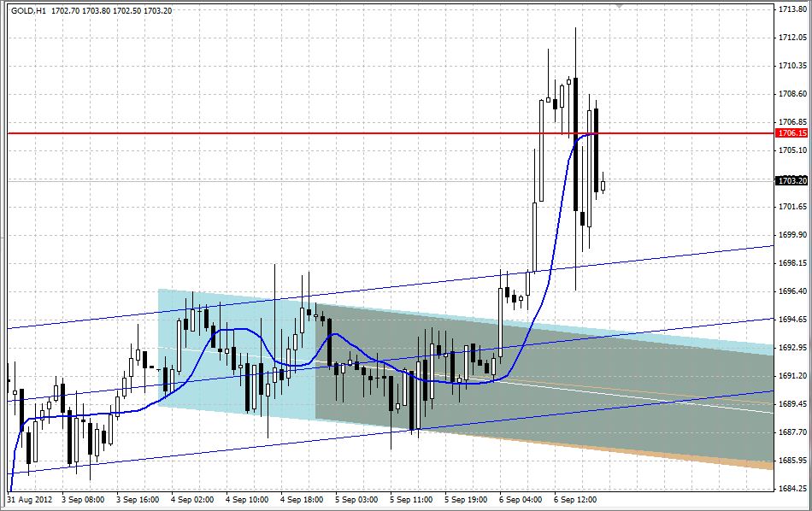The width and height of the screenshot is (812, 511).
Task: Click the 6 Sep 12:00 time label
Action: [x=575, y=500]
